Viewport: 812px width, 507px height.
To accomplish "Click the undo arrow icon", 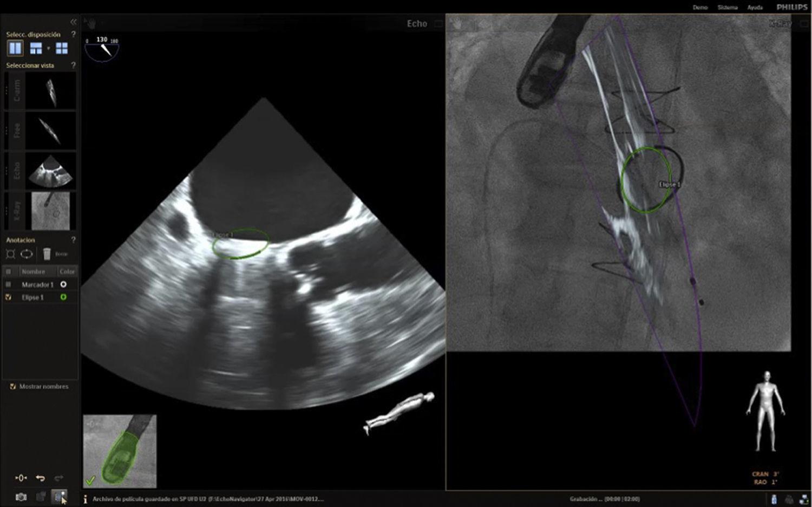I will (x=41, y=478).
